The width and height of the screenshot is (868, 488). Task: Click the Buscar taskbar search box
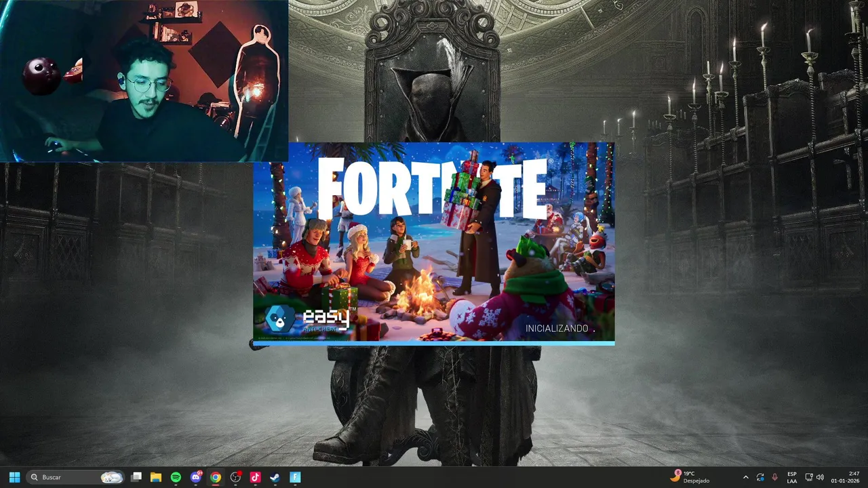pyautogui.click(x=76, y=477)
